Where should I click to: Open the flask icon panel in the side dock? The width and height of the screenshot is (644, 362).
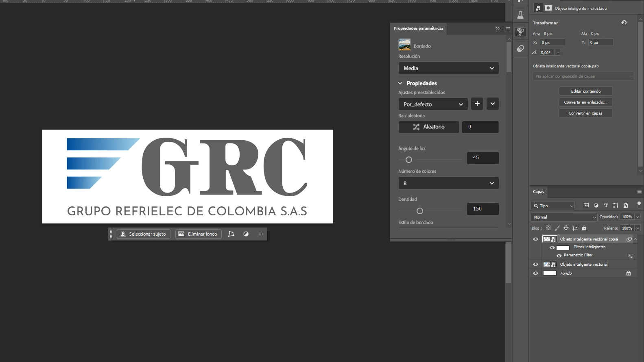(x=520, y=15)
